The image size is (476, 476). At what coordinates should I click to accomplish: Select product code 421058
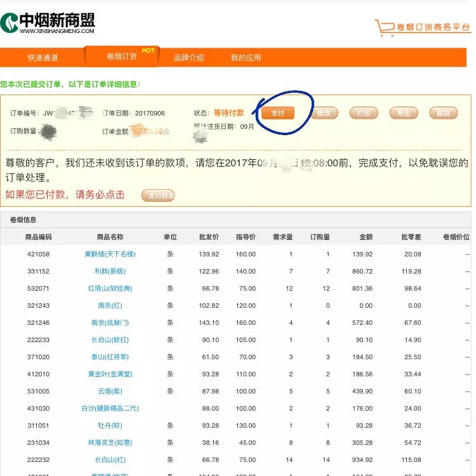tap(38, 254)
